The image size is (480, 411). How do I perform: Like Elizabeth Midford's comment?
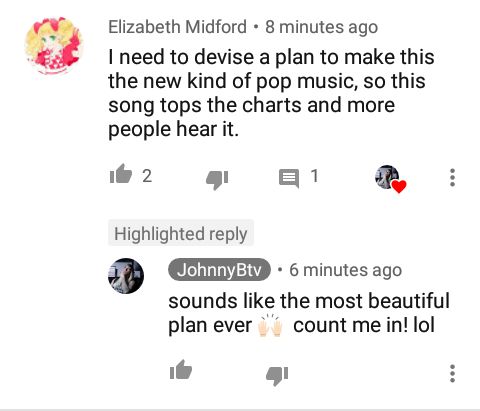click(x=121, y=174)
